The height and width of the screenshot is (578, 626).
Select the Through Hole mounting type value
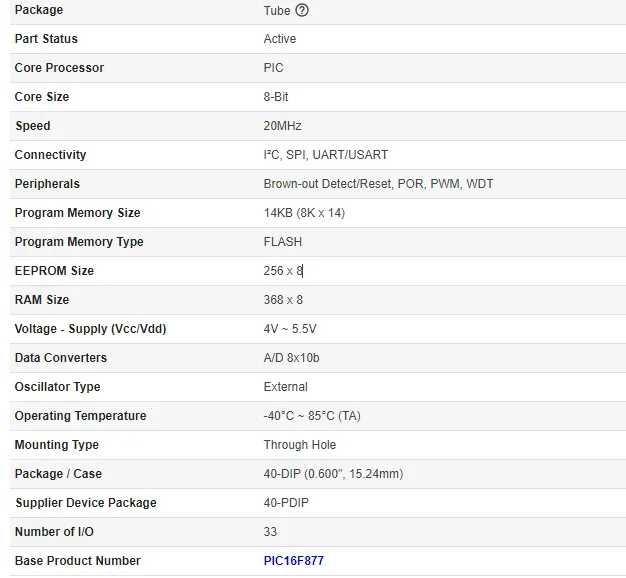coord(299,445)
